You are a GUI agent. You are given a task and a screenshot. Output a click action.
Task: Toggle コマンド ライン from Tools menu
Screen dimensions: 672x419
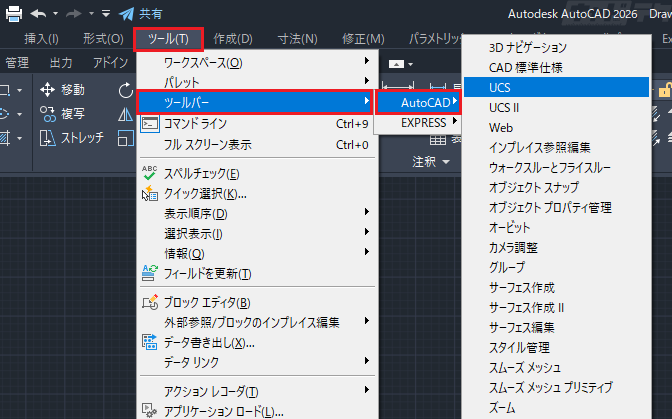coord(258,124)
